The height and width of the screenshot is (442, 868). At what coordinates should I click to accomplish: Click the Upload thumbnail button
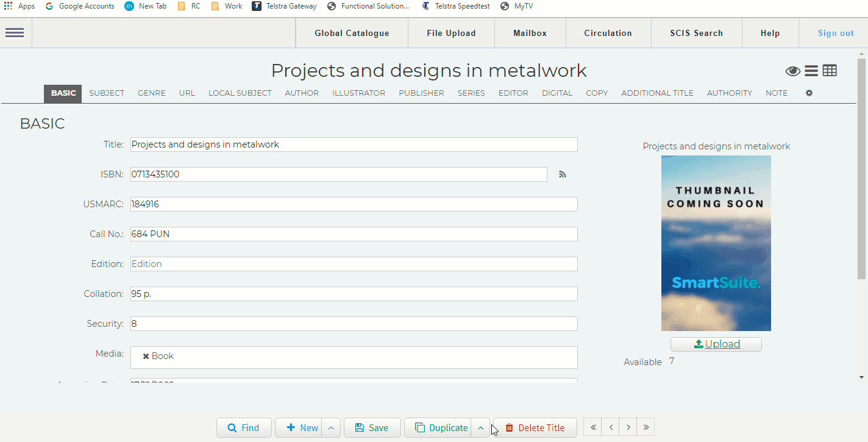coord(716,344)
